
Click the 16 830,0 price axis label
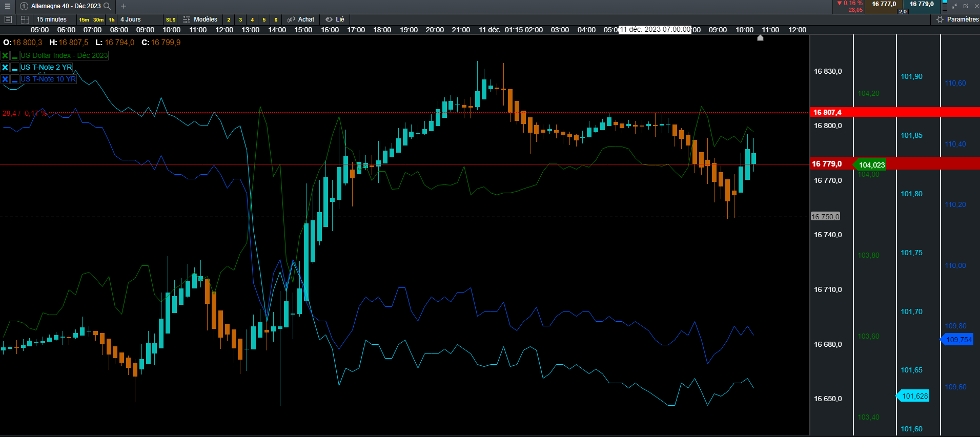(x=828, y=71)
